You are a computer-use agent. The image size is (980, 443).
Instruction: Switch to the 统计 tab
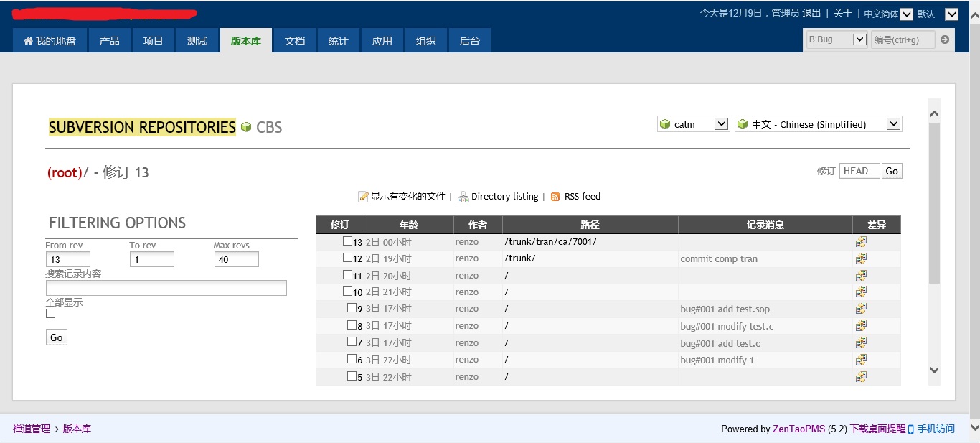(x=339, y=41)
